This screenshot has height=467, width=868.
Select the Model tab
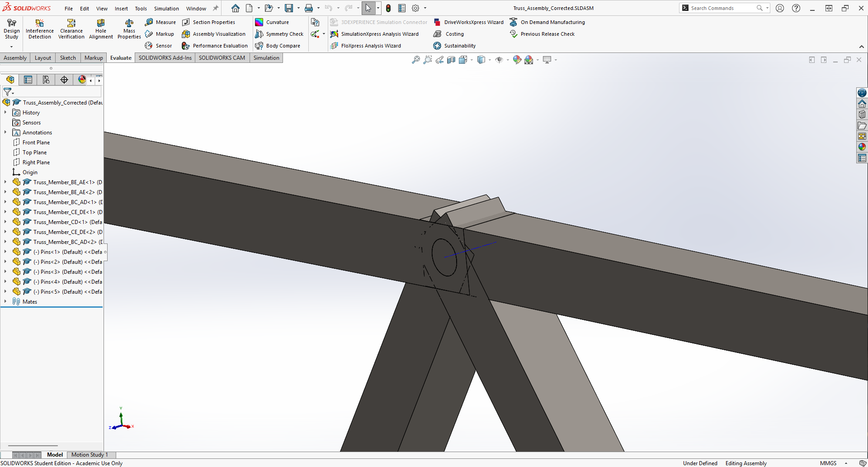click(x=55, y=455)
